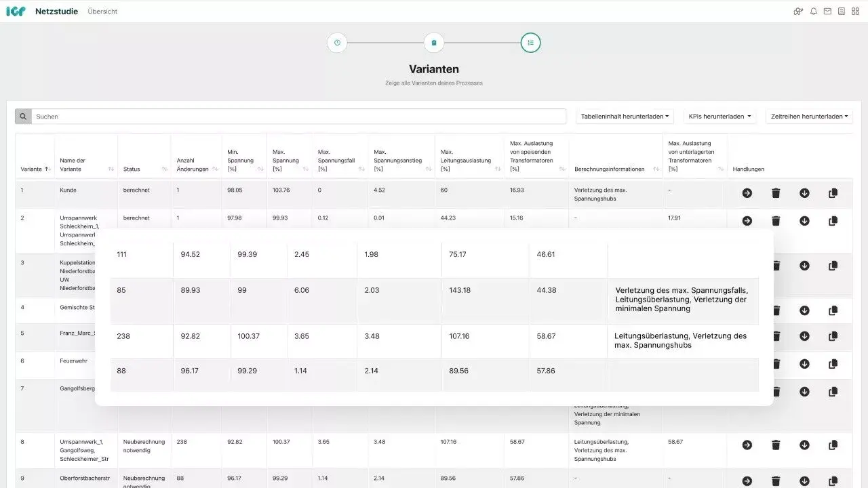Download variant 3 Kuppelstation
Screen dimensions: 868x488
pos(804,266)
